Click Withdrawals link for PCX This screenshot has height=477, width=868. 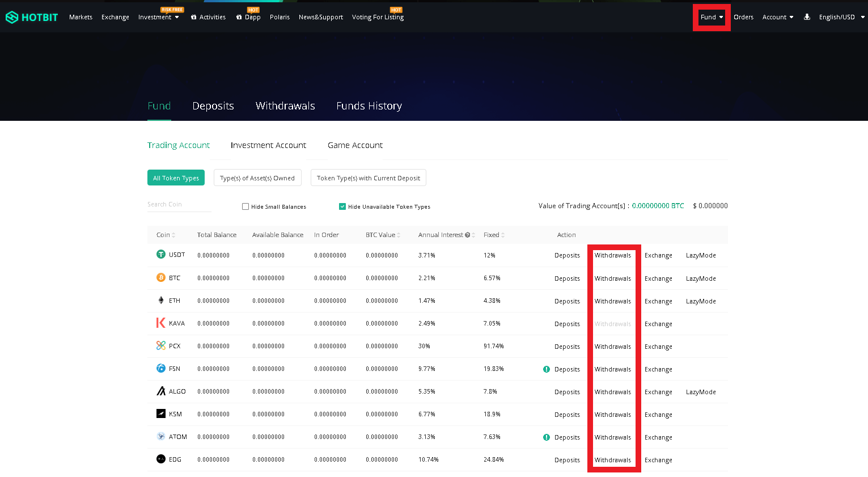(613, 347)
